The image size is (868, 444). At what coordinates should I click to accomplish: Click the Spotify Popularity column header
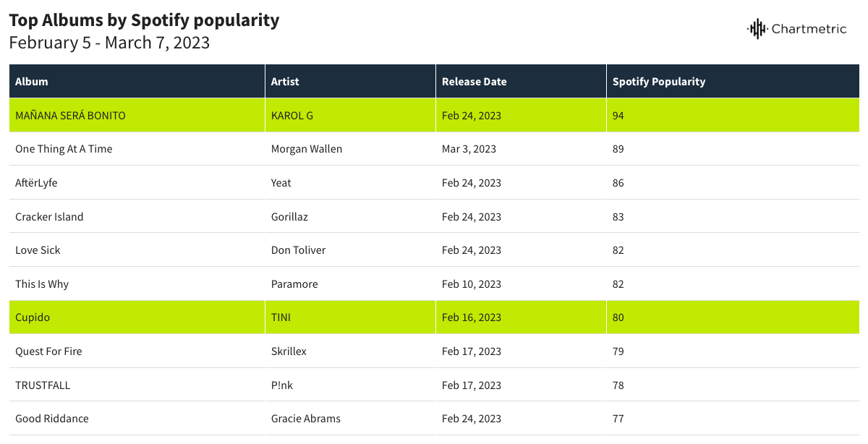(x=658, y=82)
